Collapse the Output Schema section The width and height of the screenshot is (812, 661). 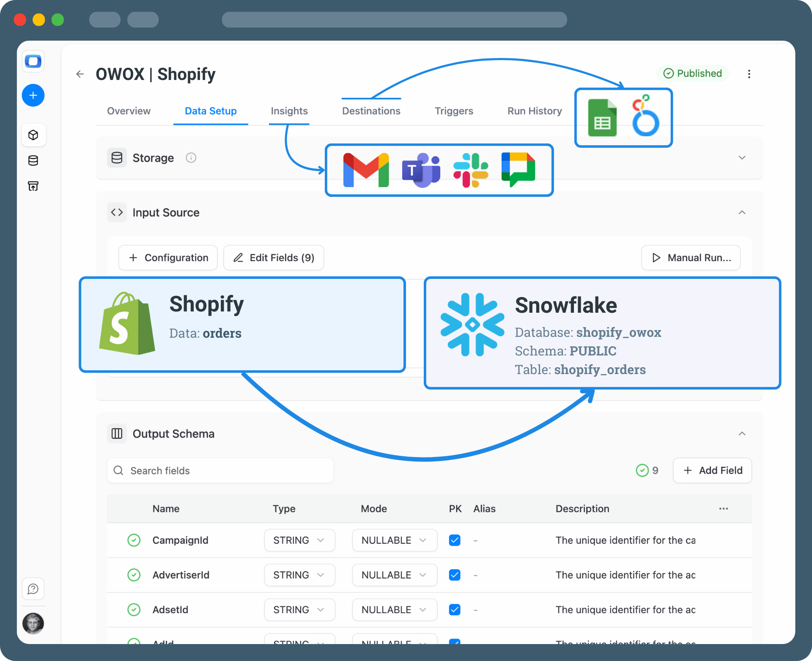click(742, 434)
